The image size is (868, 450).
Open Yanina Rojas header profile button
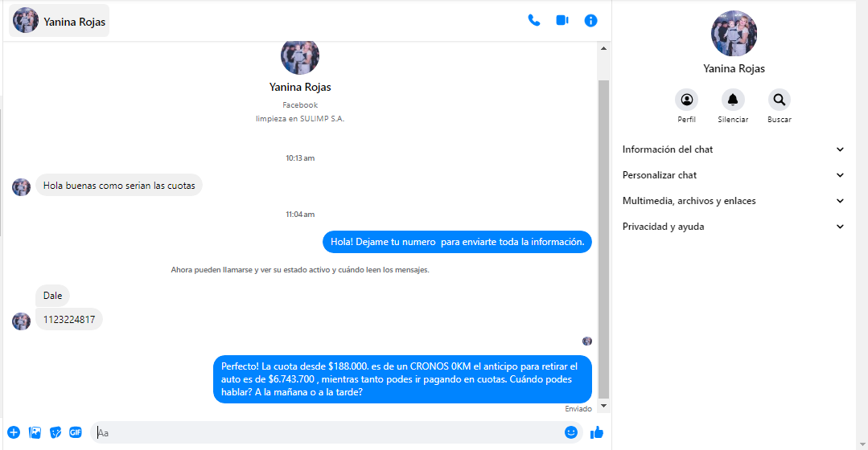coord(60,21)
